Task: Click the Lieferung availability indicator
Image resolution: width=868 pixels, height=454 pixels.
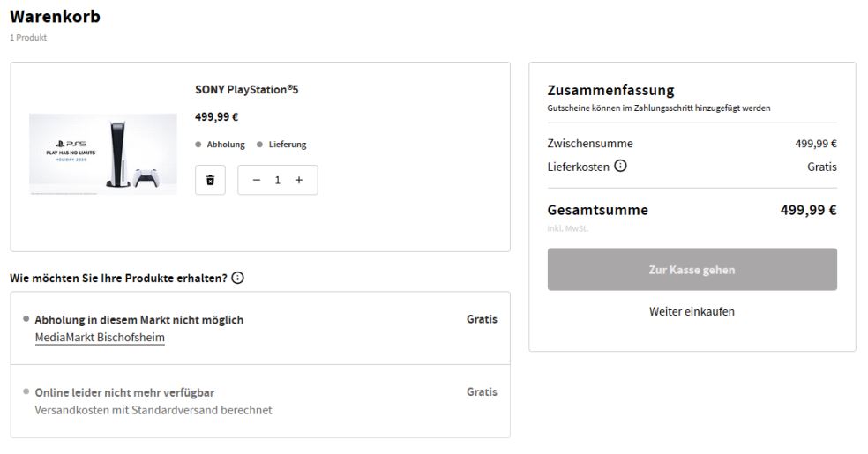Action: [281, 145]
